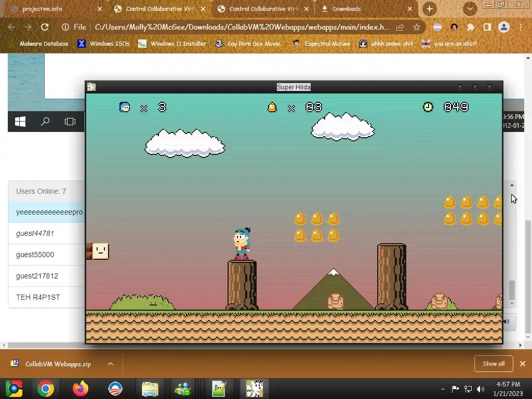Image resolution: width=532 pixels, height=399 pixels.
Task: Close the downloads bar
Action: pos(523,364)
